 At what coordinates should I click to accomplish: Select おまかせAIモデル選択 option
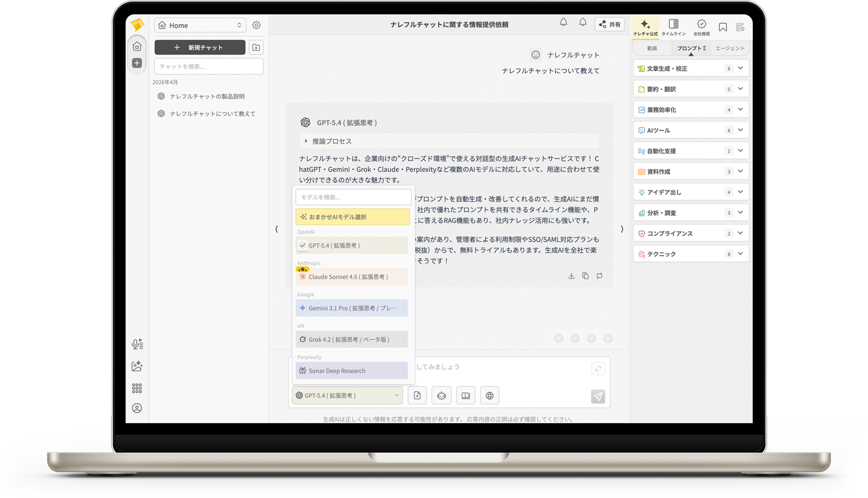[x=353, y=217]
